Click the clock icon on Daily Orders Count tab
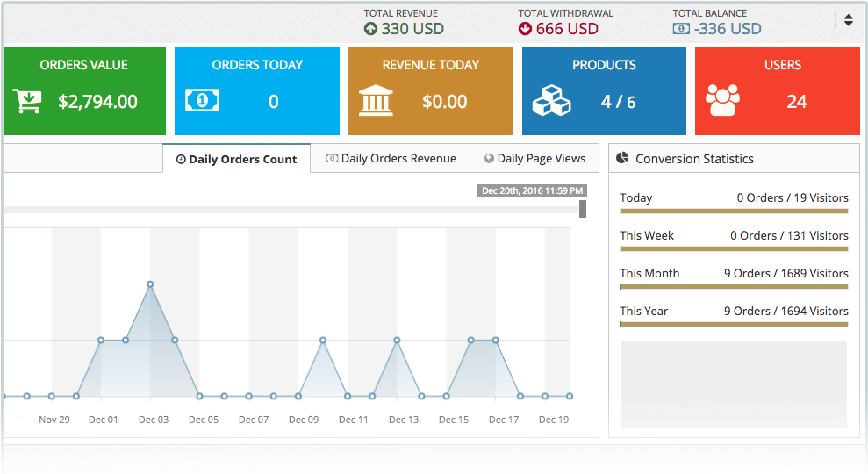Viewport: 868px width, 474px height. (x=181, y=160)
